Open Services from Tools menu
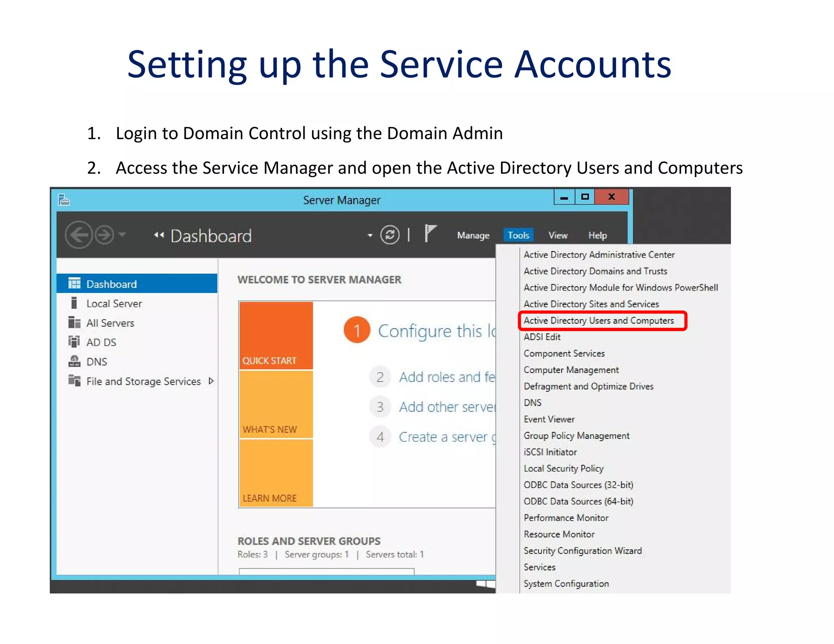The height and width of the screenshot is (644, 834). (x=540, y=567)
